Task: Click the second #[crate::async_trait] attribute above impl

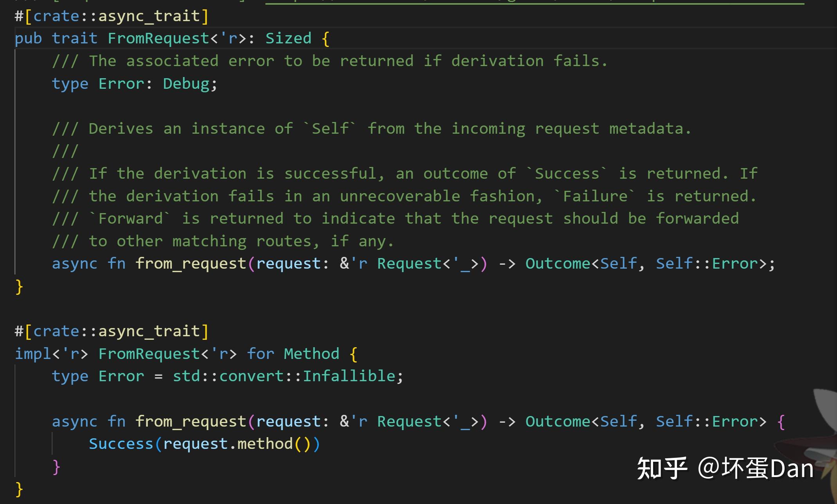Action: pyautogui.click(x=112, y=331)
